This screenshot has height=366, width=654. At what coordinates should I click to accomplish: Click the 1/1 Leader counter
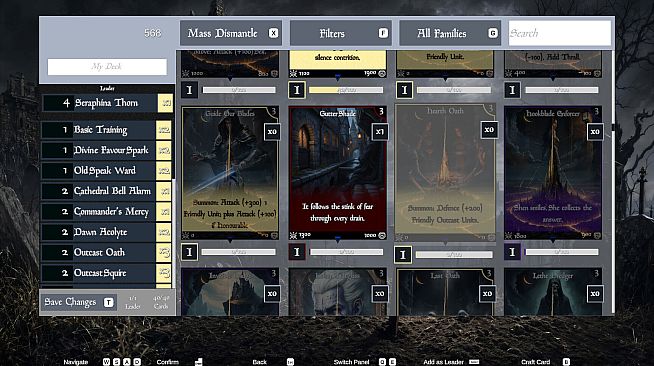133,302
